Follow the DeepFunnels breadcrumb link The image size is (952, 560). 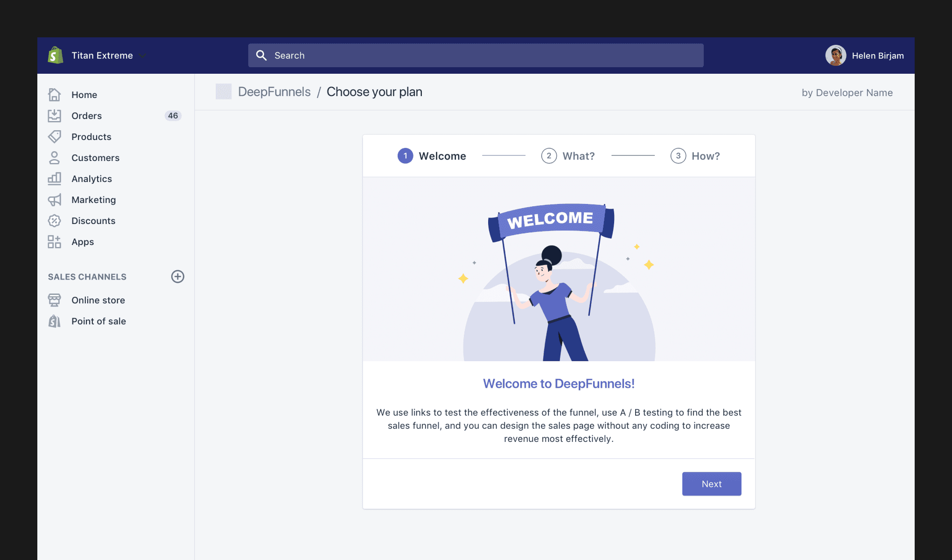tap(274, 92)
